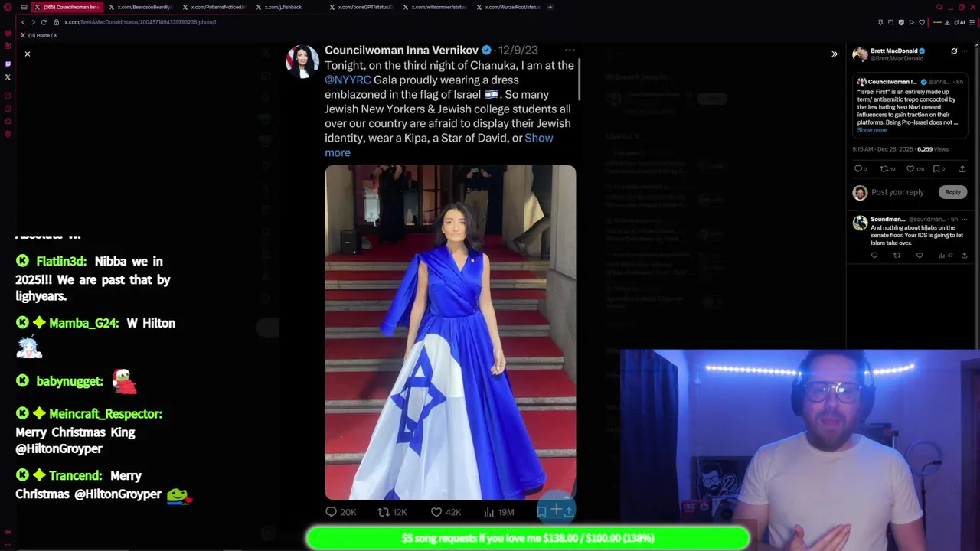This screenshot has height=551, width=980.
Task: Open the Grok icon beside Brett MacDonald's name
Action: 954,51
